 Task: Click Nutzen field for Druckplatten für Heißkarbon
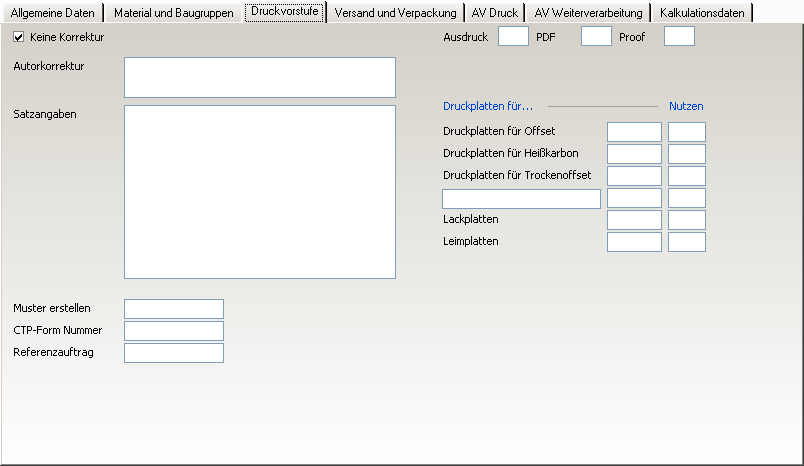687,154
